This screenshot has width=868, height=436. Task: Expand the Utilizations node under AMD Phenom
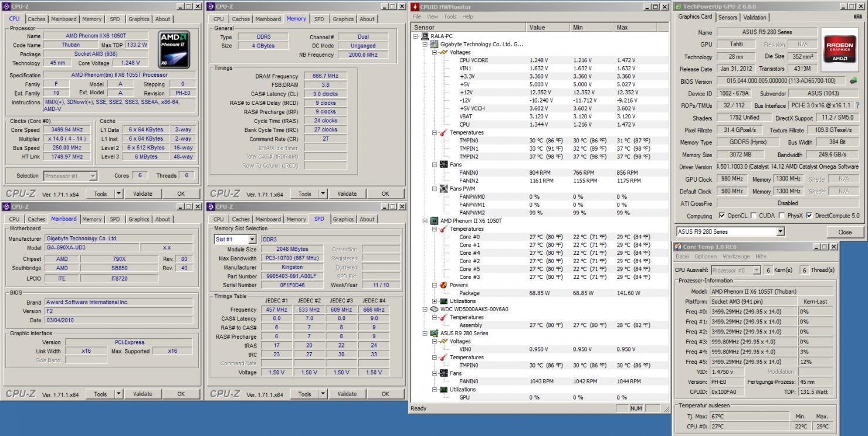[435, 301]
